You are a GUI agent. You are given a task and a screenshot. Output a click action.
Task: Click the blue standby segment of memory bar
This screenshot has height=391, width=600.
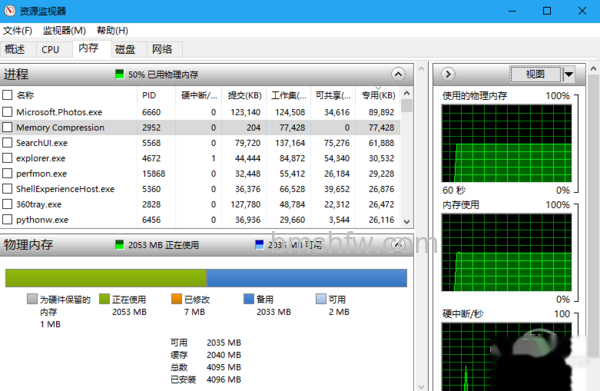(307, 278)
